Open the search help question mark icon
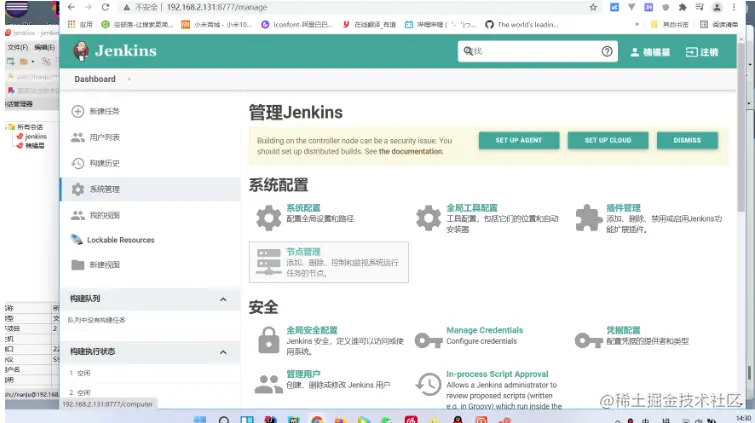The width and height of the screenshot is (755, 423). (x=607, y=51)
